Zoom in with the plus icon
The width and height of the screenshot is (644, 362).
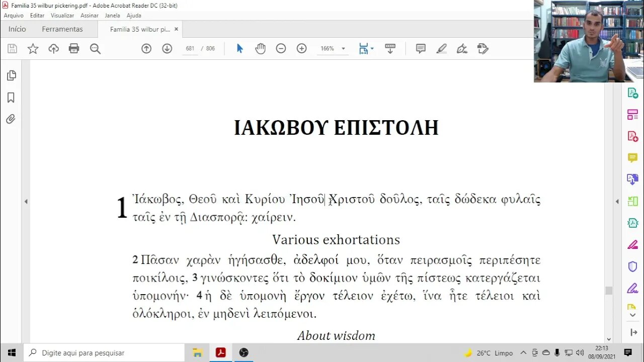(x=302, y=49)
